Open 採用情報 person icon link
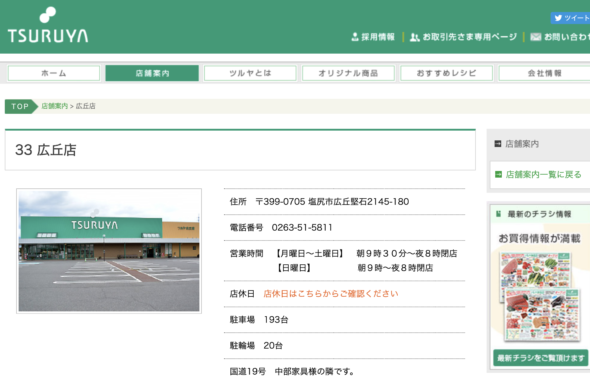Screen dimensions: 590x380 (354, 37)
